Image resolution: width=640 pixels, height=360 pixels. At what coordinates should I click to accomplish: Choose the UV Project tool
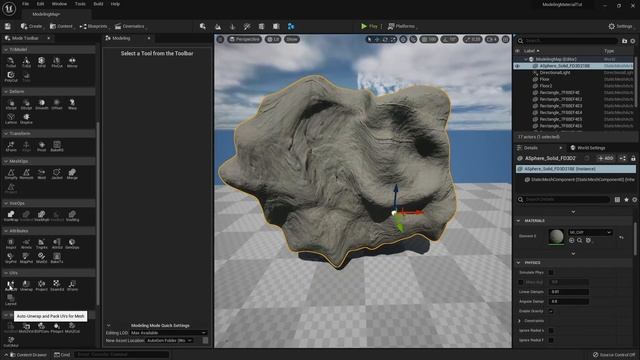point(42,285)
